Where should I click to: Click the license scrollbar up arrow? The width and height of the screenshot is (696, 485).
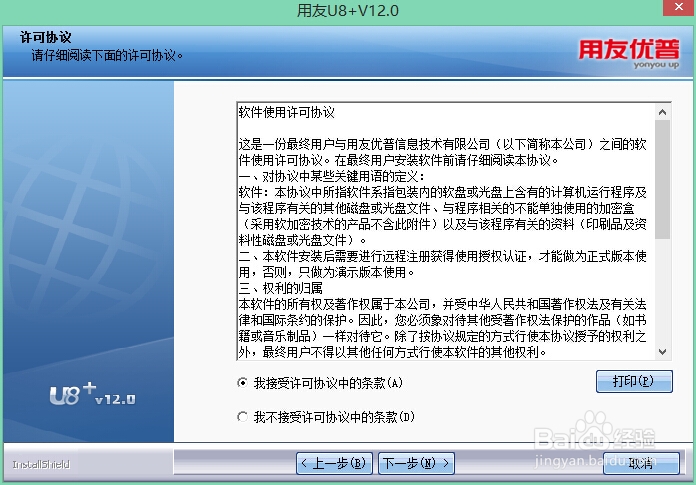pyautogui.click(x=662, y=112)
